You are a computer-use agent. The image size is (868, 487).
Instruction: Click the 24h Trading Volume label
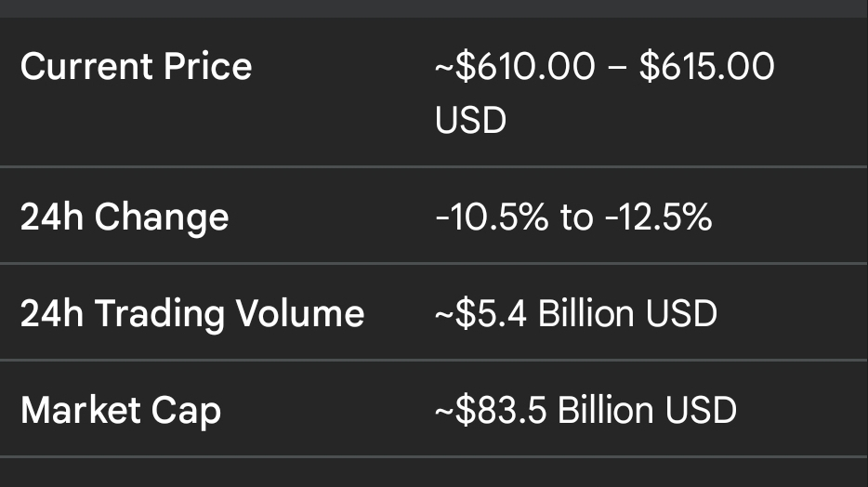click(x=192, y=313)
